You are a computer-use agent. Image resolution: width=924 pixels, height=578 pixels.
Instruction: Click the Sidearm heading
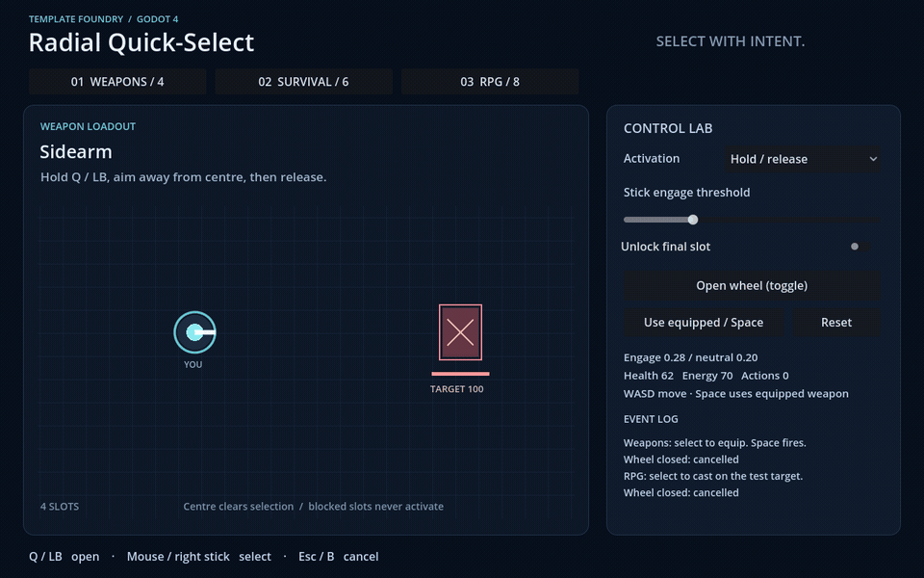coord(76,151)
